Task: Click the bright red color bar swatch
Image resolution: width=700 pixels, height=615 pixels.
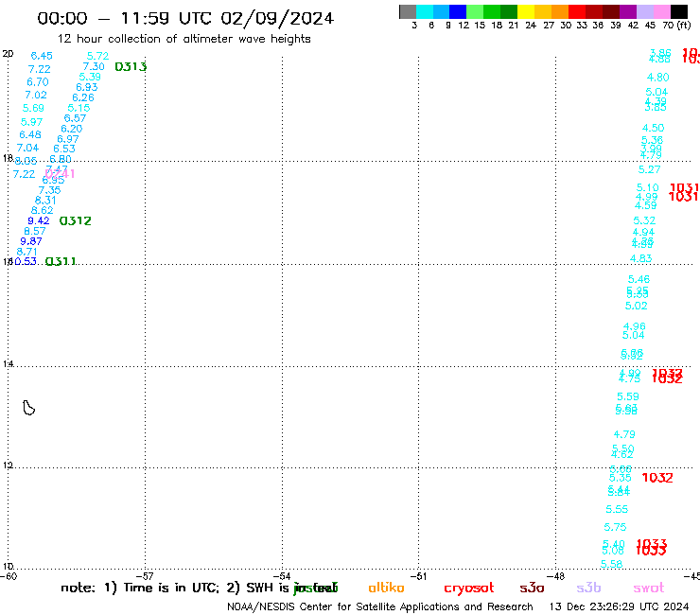Action: point(577,11)
